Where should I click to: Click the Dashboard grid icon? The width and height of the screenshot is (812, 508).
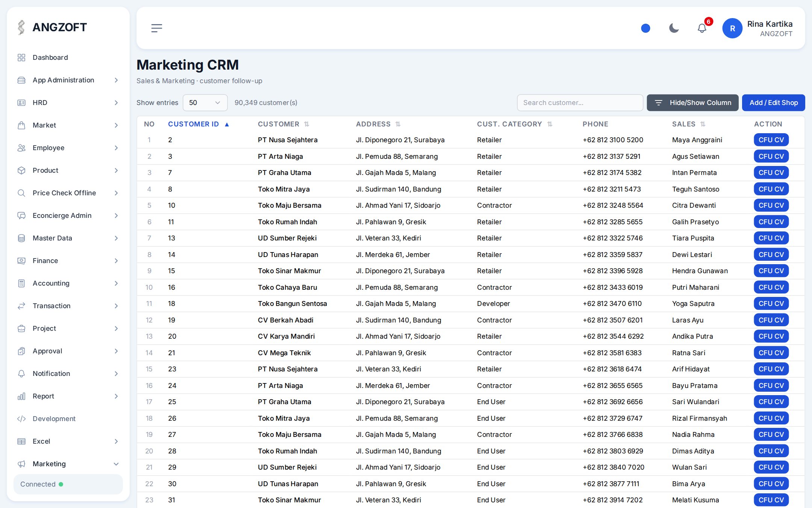pos(21,58)
